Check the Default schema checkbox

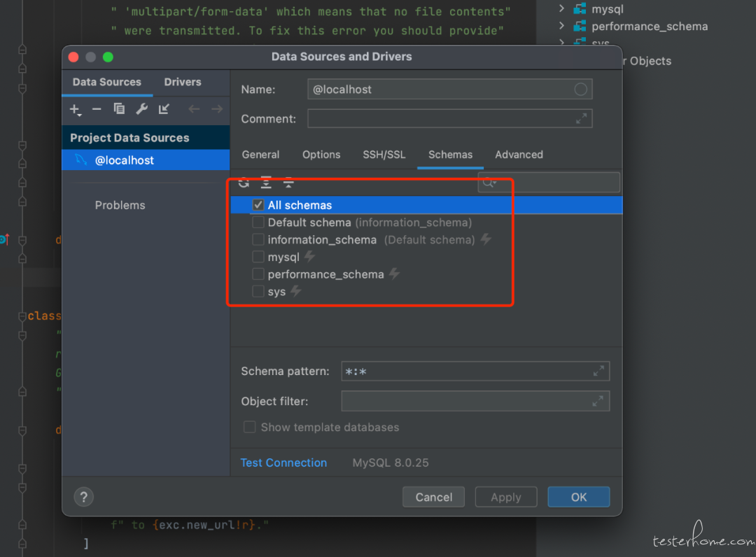click(258, 222)
